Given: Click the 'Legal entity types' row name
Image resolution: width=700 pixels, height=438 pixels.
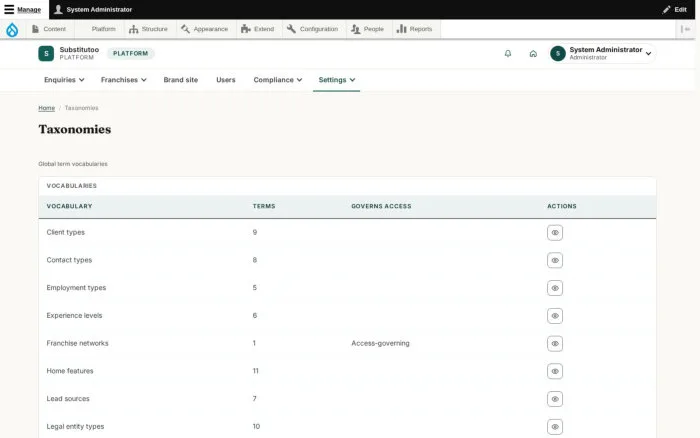Looking at the screenshot, I should (x=75, y=426).
